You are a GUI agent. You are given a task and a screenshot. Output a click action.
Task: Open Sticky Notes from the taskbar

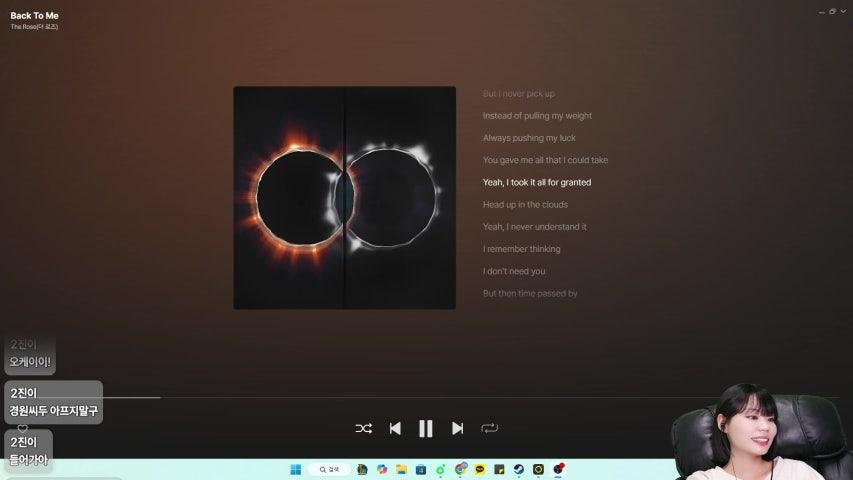tap(499, 469)
